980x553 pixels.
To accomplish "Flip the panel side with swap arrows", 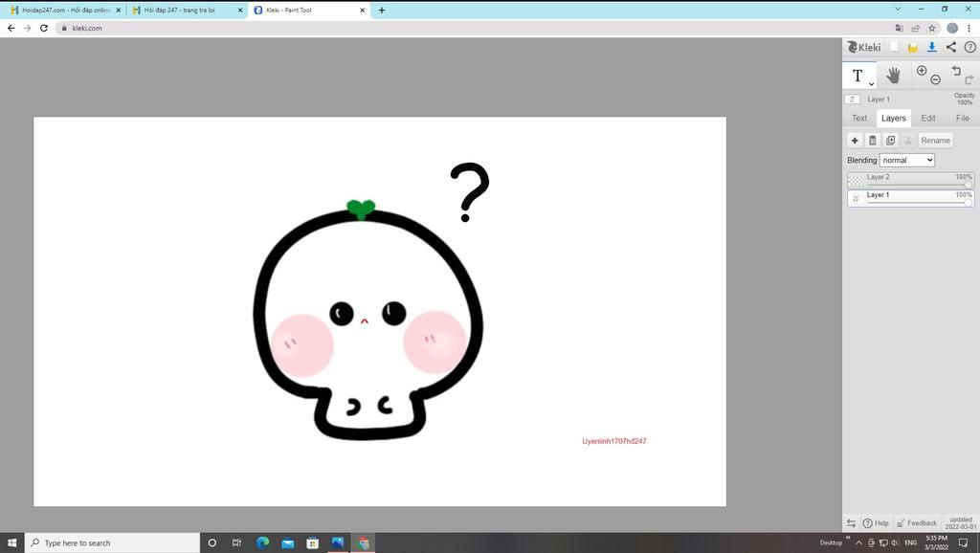I will (x=851, y=523).
